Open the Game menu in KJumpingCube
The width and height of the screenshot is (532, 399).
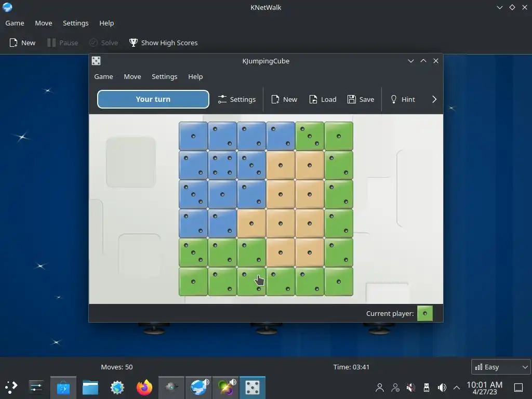(103, 77)
